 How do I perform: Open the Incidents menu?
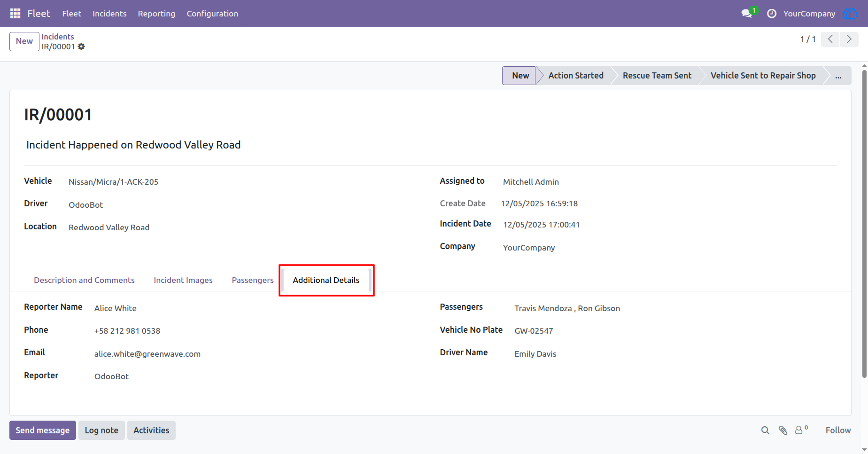109,14
